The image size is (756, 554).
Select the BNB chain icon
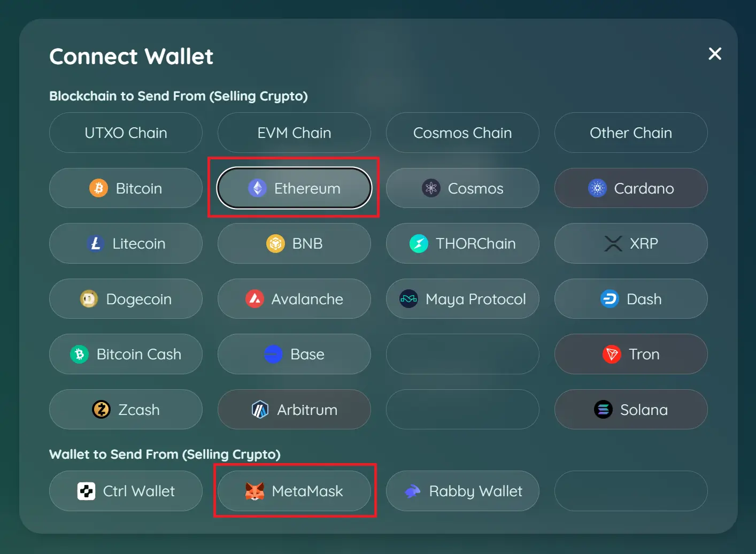coord(275,243)
